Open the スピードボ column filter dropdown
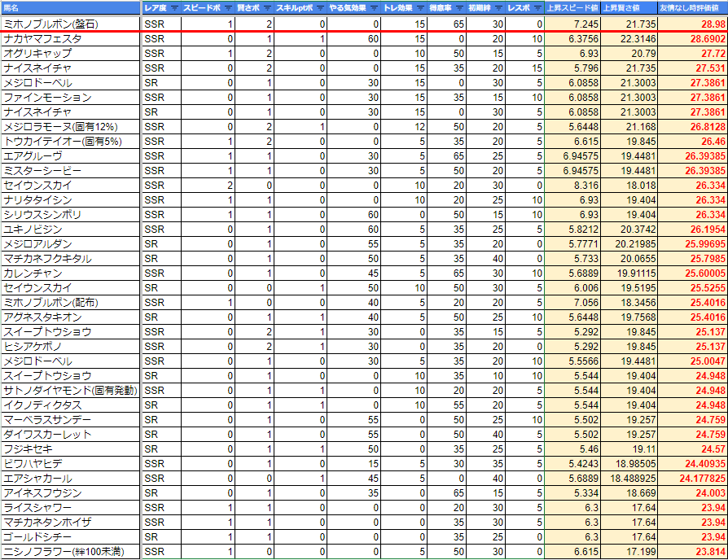Image resolution: width=728 pixels, height=560 pixels. 228,8
